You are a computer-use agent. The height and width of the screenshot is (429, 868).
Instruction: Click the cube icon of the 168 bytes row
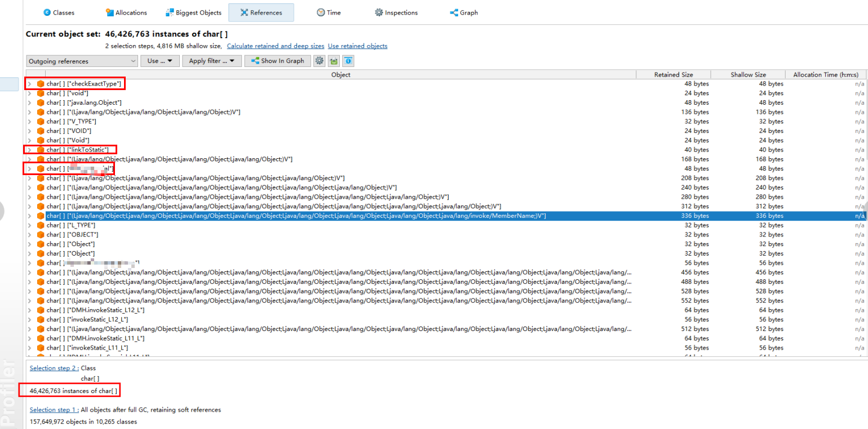click(41, 159)
